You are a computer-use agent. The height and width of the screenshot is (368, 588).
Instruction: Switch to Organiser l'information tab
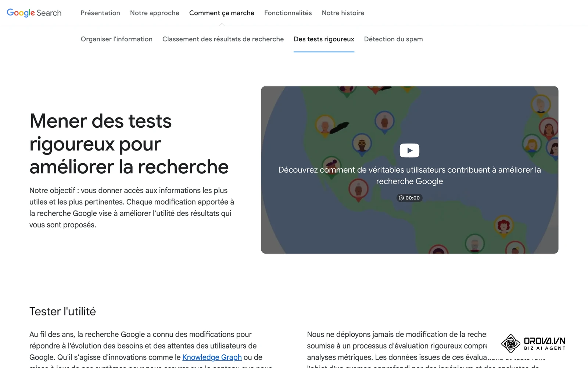(116, 39)
